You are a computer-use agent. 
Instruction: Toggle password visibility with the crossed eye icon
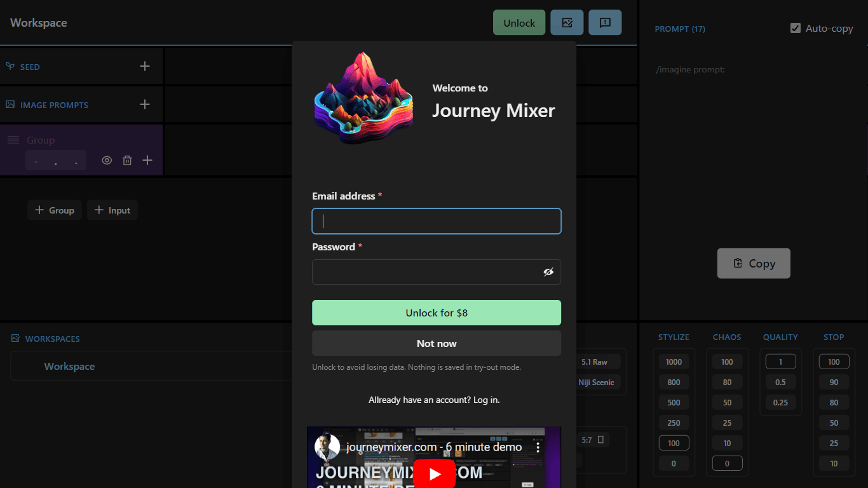tap(548, 272)
